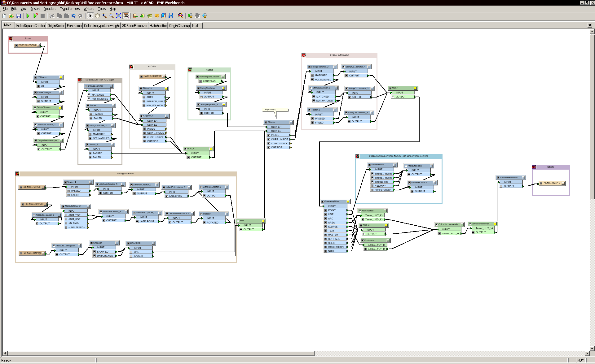Create a new workspace with toolbar icon
Viewport: 595px width, 364px height.
[4, 16]
